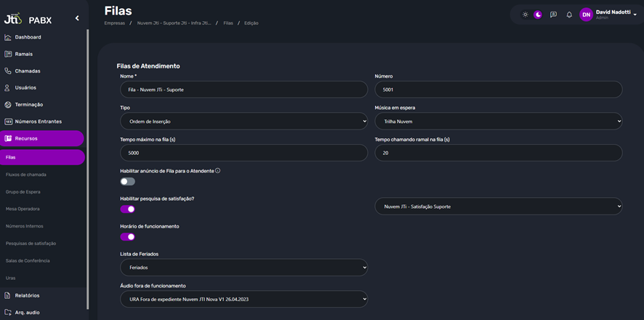Open Pesquisas de satisfação submenu item
Screen dimensions: 644x320
point(31,244)
